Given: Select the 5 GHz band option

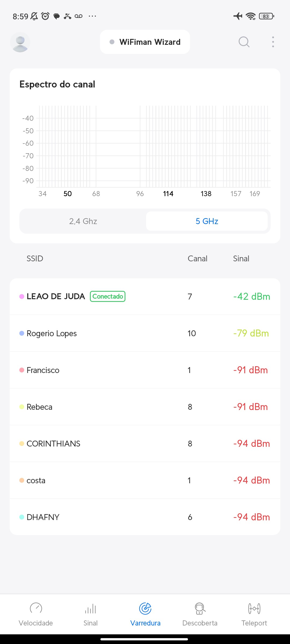Looking at the screenshot, I should [207, 221].
